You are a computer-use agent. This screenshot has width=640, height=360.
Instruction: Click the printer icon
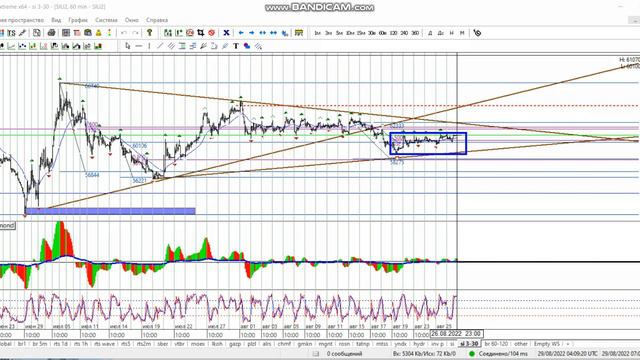pyautogui.click(x=51, y=33)
